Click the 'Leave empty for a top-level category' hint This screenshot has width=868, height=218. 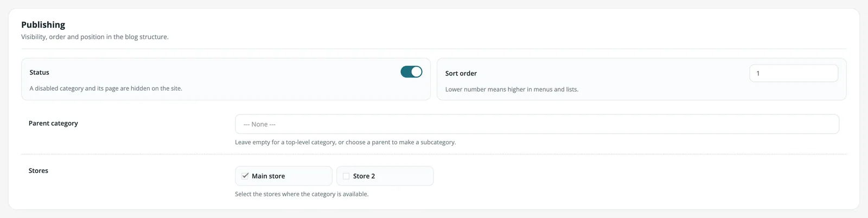(345, 142)
